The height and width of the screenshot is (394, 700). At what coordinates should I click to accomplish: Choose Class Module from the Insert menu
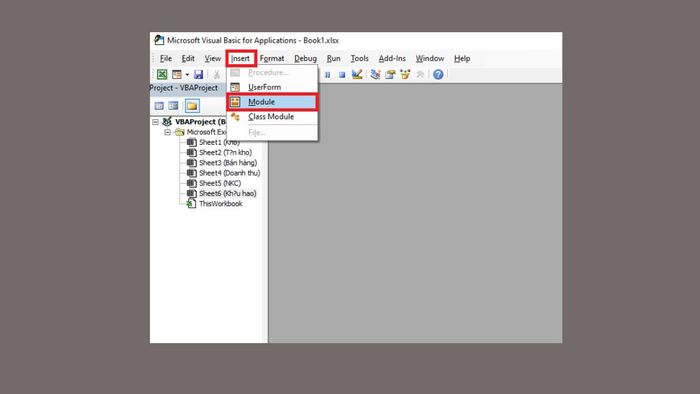[x=272, y=116]
